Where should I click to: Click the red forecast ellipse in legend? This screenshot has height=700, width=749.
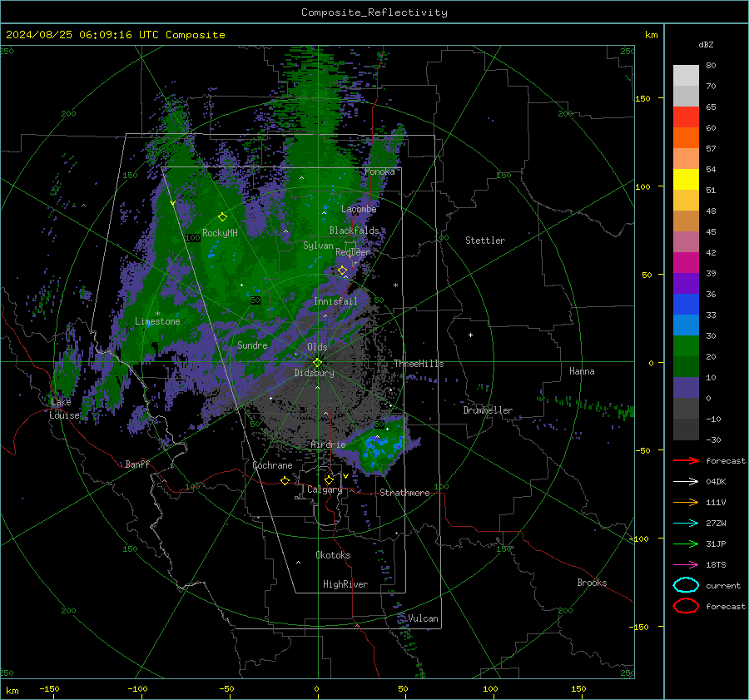pos(686,606)
